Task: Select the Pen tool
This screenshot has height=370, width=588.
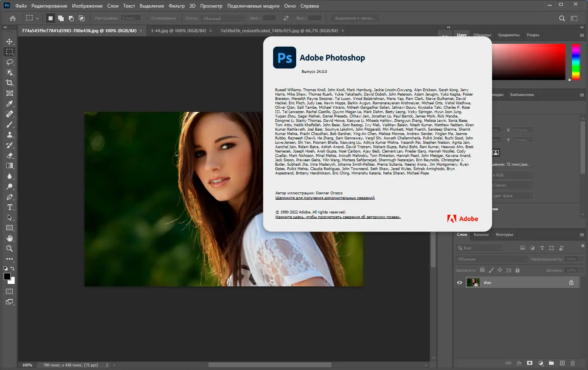Action: (10, 197)
